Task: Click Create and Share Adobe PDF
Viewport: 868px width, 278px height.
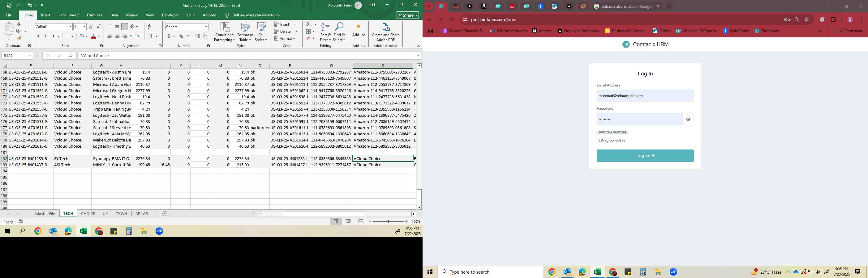Action: tap(385, 32)
